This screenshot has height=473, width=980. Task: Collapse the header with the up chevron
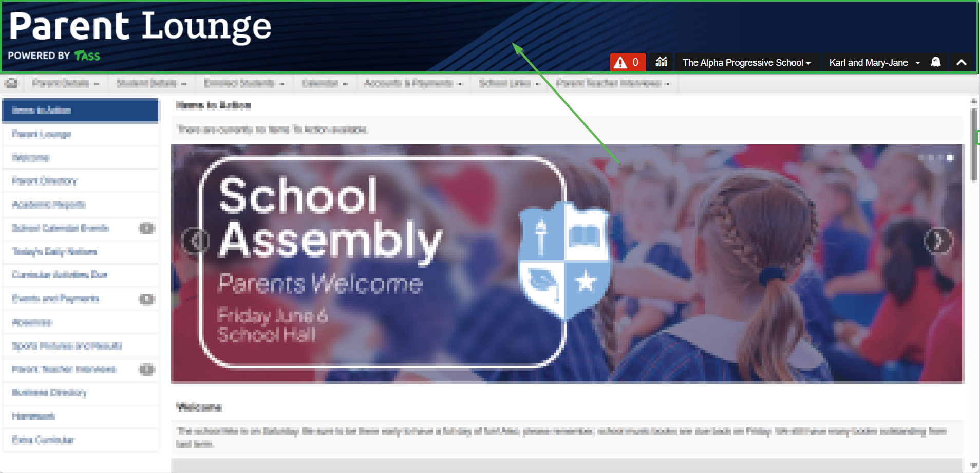click(962, 62)
